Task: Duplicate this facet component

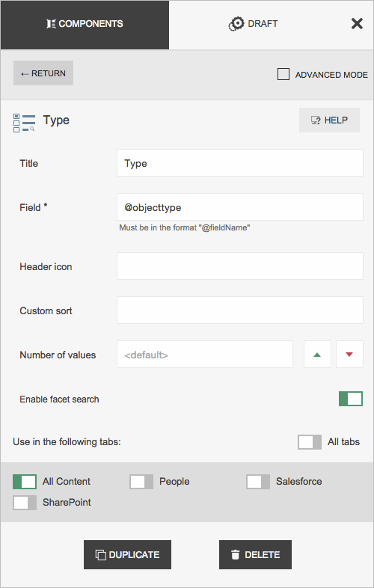Action: [128, 554]
